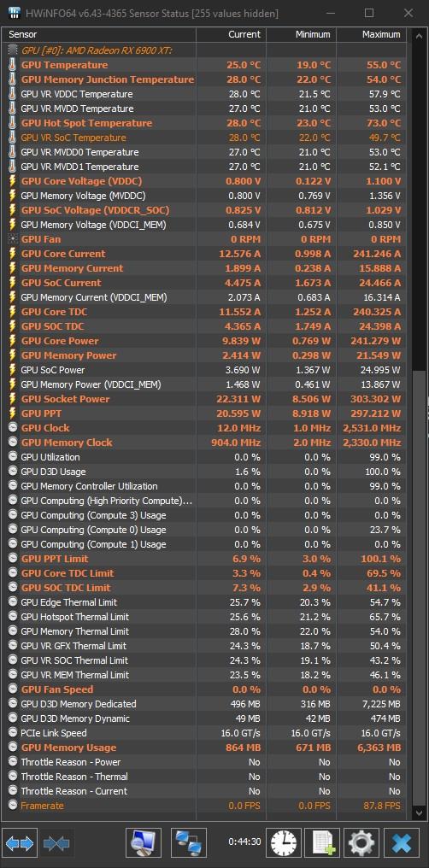Image resolution: width=429 pixels, height=868 pixels.
Task: Click the HWiNFO64 app icon in title bar
Action: (14, 13)
